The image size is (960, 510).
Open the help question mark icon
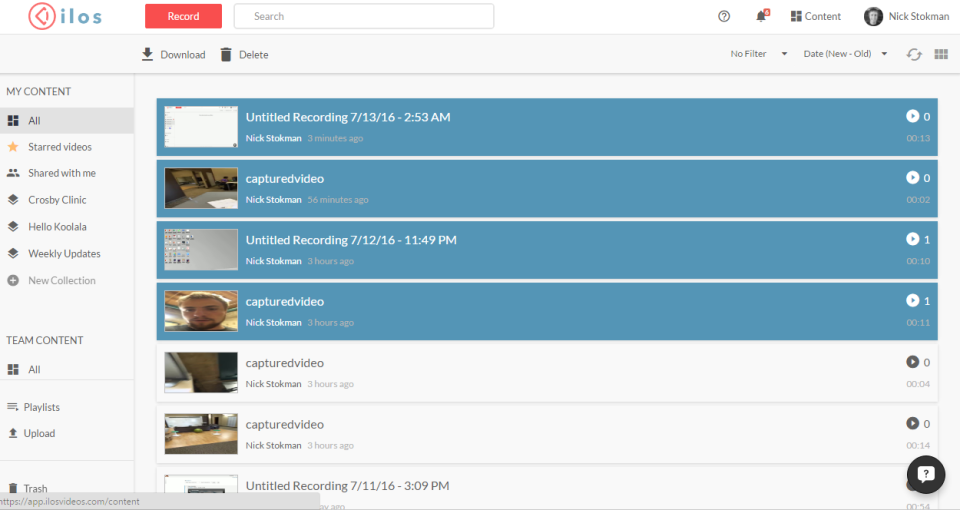point(724,16)
